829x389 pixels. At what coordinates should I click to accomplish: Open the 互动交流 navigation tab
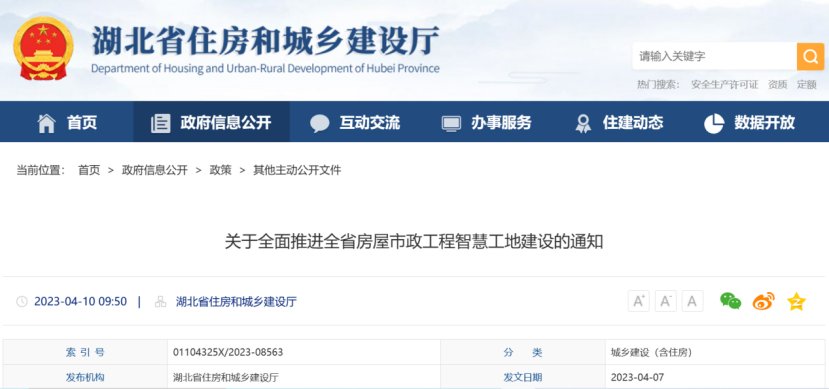(355, 122)
